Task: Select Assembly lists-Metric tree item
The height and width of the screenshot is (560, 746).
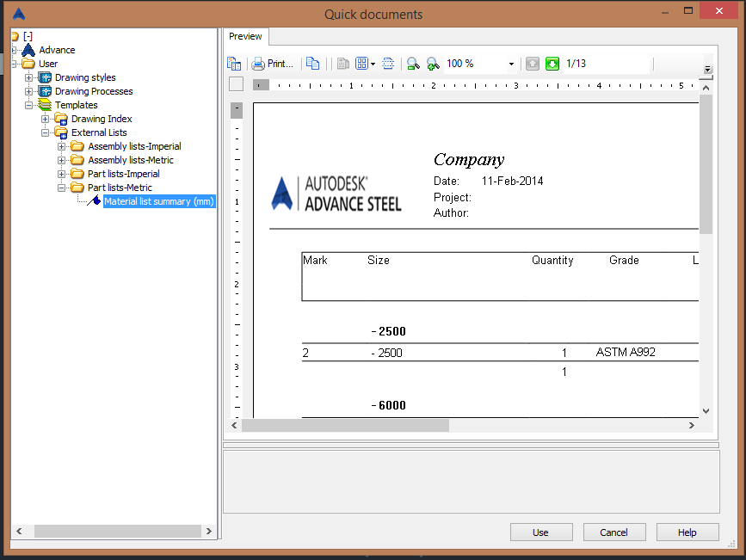Action: pos(131,160)
